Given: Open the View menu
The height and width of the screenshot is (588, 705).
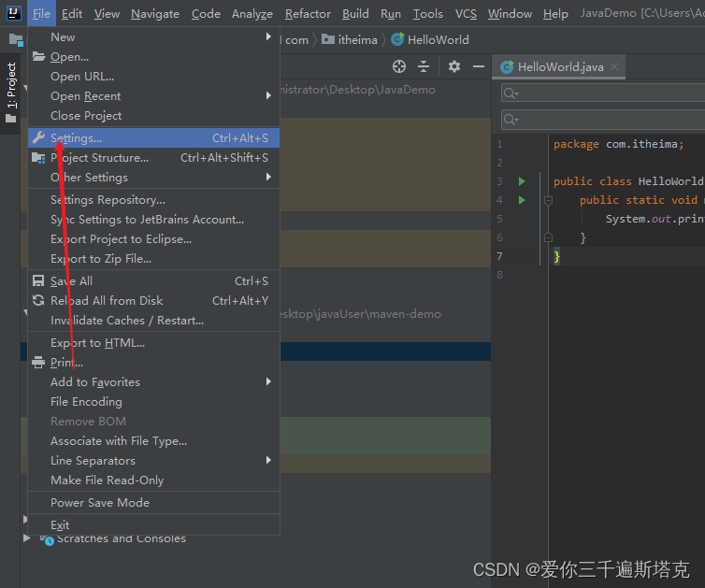Looking at the screenshot, I should pyautogui.click(x=107, y=14).
